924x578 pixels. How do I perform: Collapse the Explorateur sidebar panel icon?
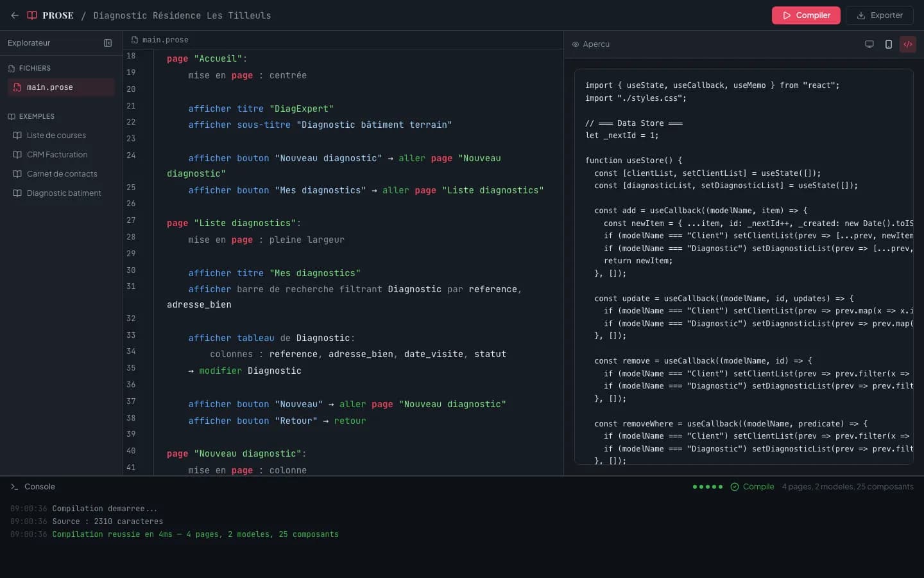click(x=108, y=43)
